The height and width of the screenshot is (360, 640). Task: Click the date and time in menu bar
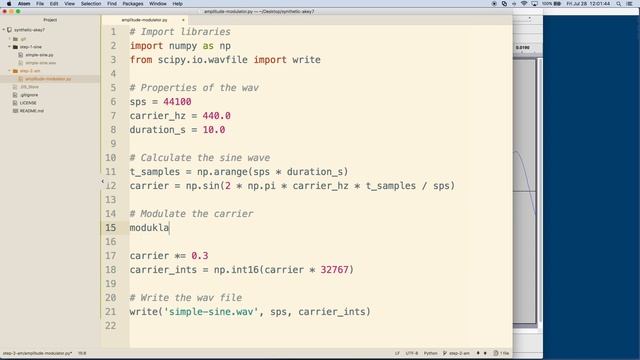pos(588,4)
